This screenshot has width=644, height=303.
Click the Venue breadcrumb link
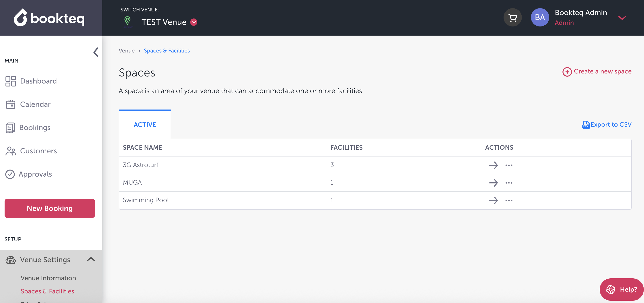pyautogui.click(x=127, y=51)
